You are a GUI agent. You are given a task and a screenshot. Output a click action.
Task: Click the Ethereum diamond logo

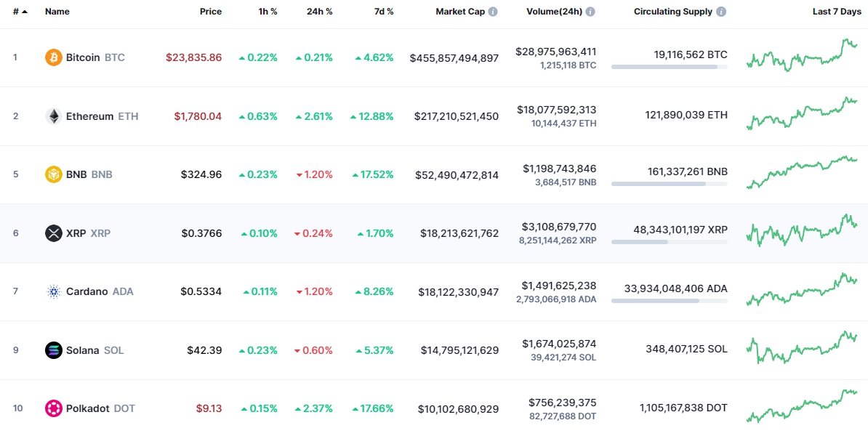point(54,116)
